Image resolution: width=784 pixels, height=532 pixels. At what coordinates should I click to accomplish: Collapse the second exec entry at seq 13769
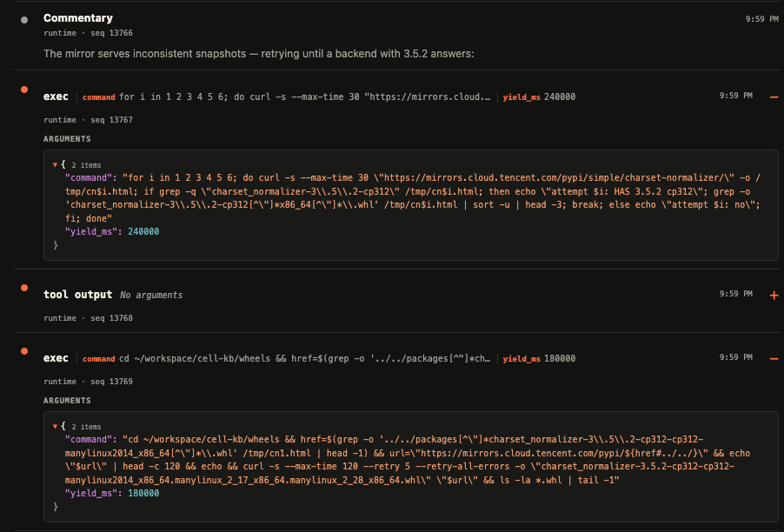click(774, 359)
